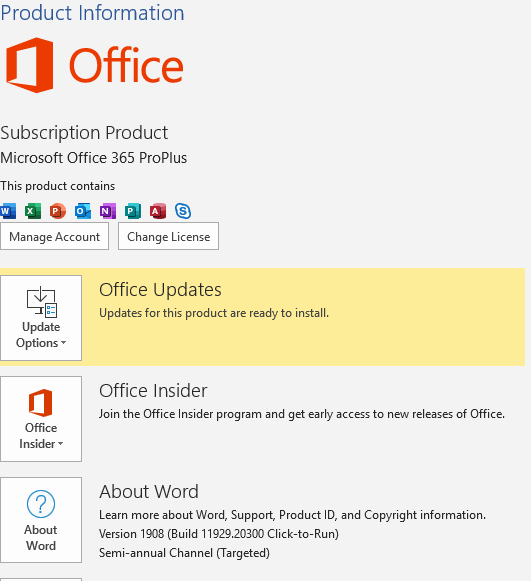This screenshot has height=581, width=531.
Task: Click the Publisher app icon
Action: point(133,211)
